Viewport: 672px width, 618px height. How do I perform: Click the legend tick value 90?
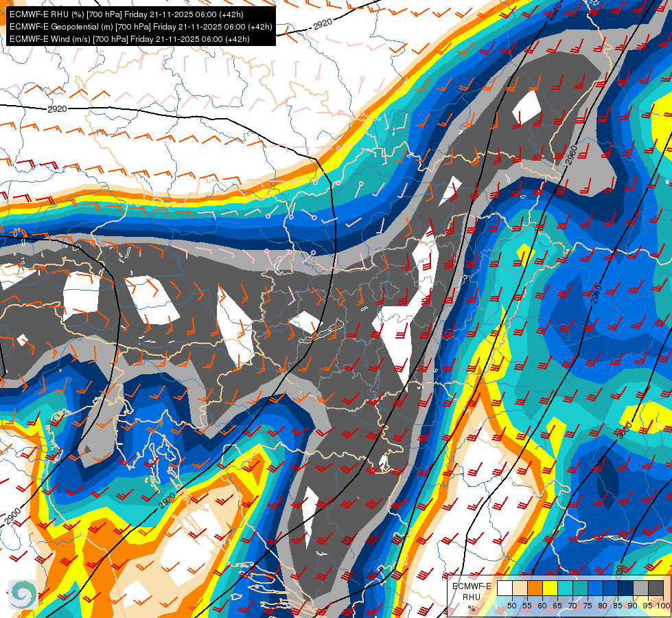click(x=633, y=606)
